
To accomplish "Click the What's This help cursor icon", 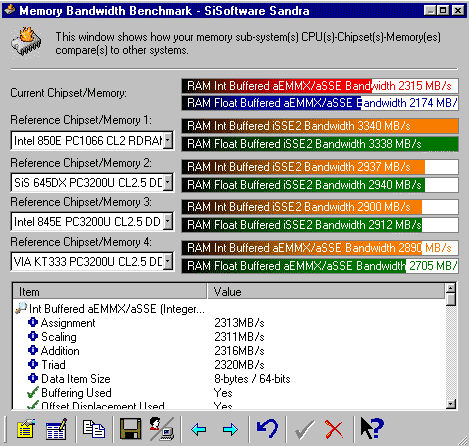I will click(x=372, y=428).
